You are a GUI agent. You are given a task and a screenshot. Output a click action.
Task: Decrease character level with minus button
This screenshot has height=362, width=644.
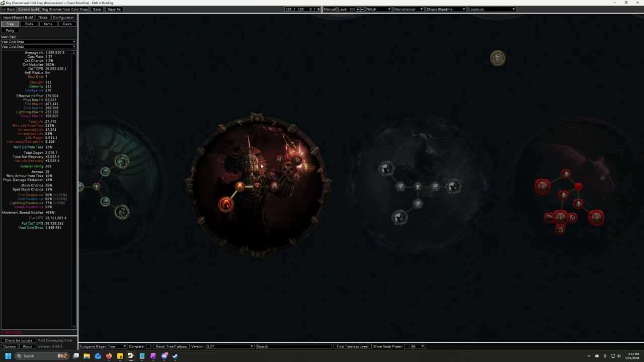coord(362,9)
